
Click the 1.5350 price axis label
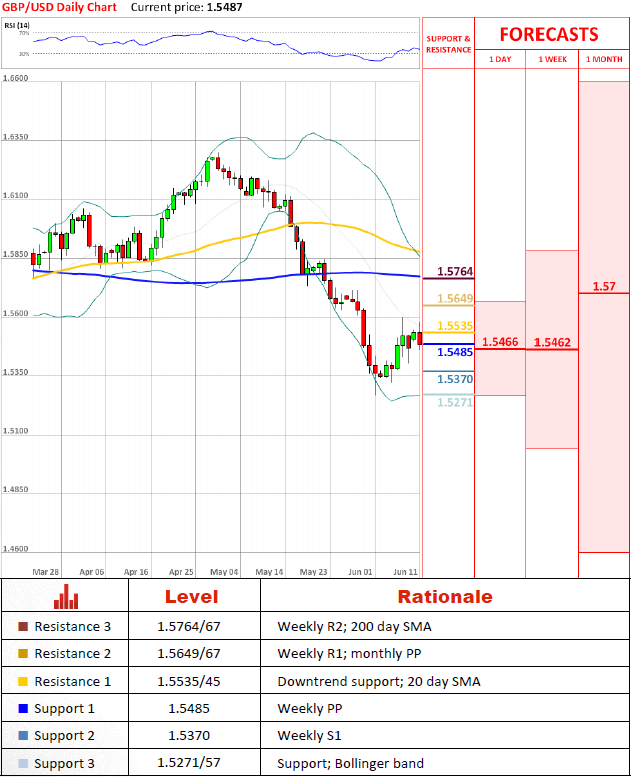15,372
